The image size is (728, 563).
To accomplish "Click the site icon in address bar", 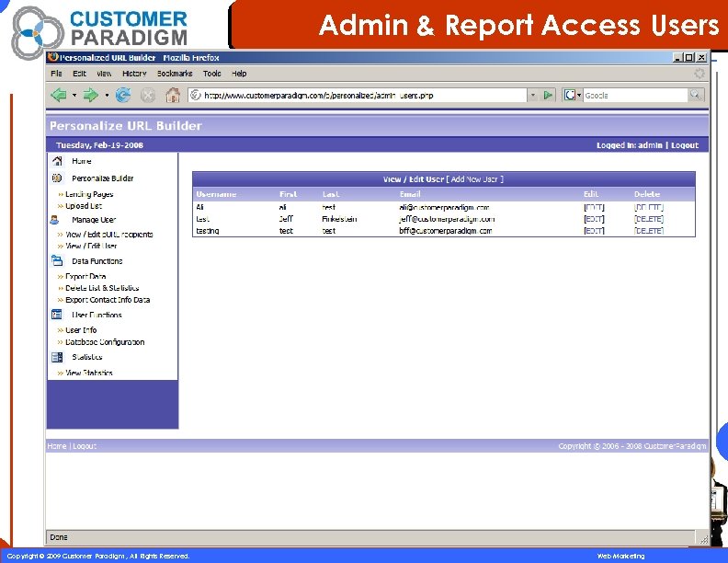I will 196,96.
